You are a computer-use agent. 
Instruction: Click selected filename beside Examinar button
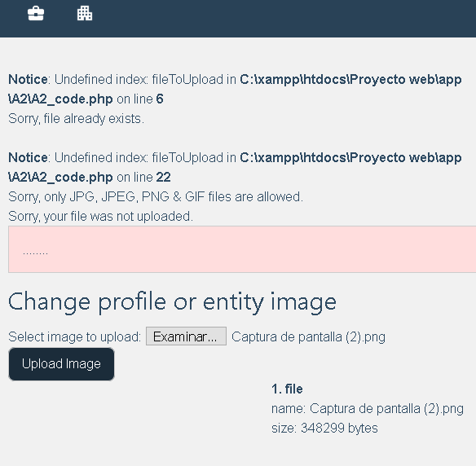(x=308, y=336)
